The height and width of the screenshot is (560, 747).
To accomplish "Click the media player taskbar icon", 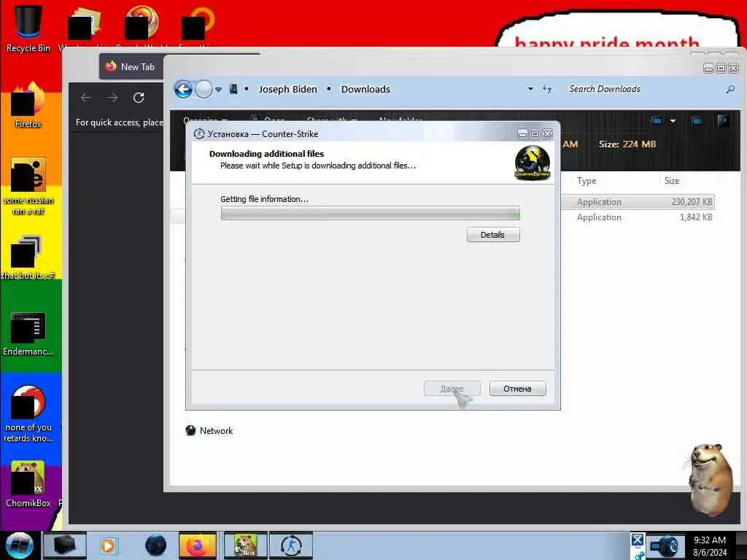I will (108, 545).
